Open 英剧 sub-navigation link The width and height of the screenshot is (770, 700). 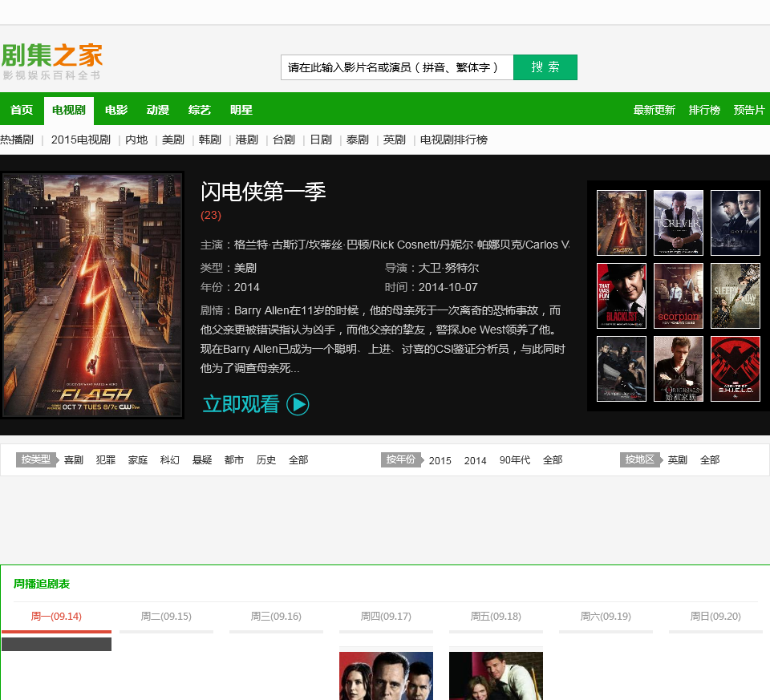tap(395, 140)
